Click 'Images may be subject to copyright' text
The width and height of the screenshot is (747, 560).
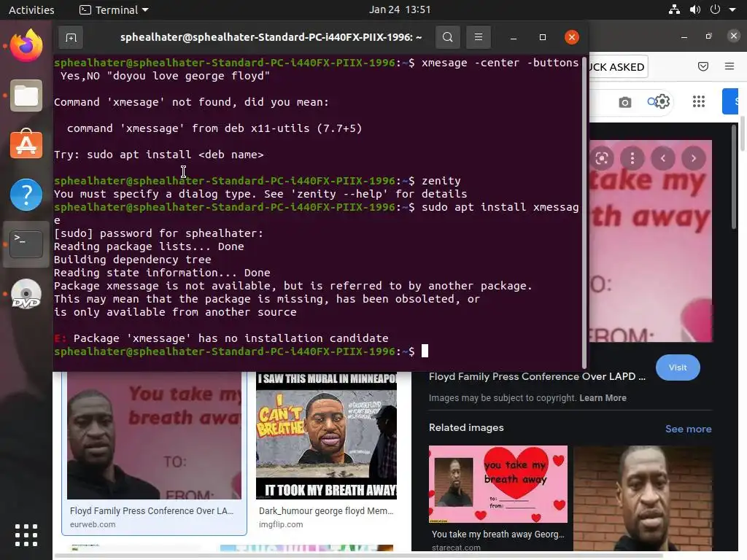click(503, 398)
